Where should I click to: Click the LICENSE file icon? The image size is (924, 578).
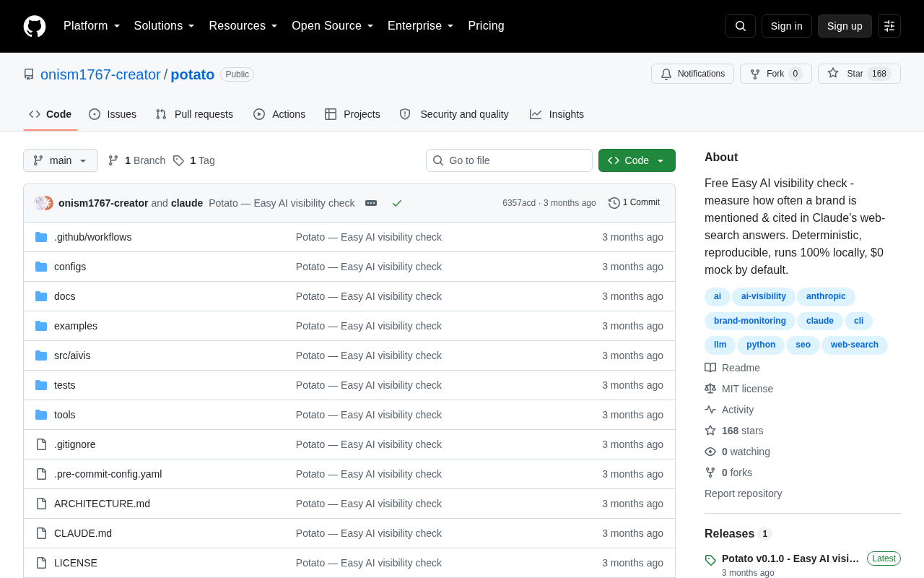pyautogui.click(x=41, y=563)
